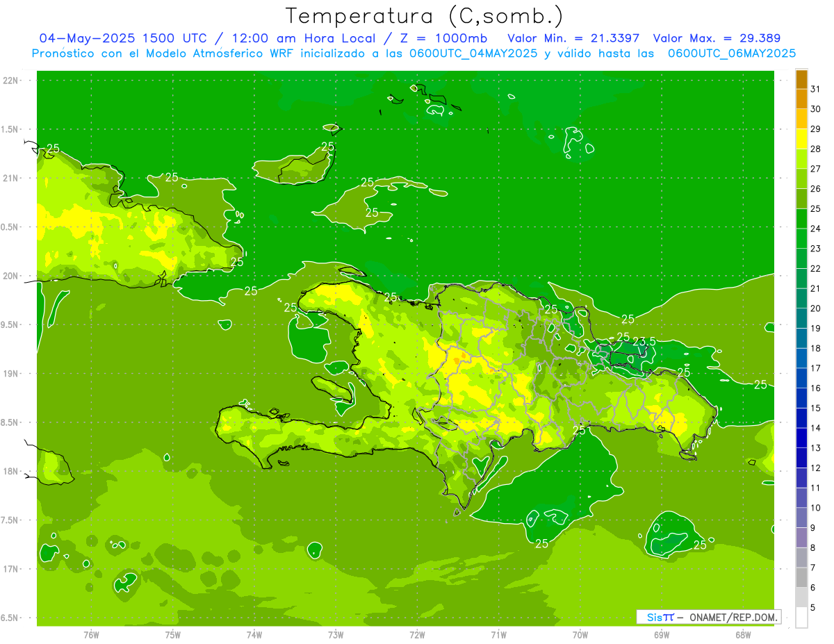Screen dimensions: 834x644
Task: Click the gray swatch between 6 and 7
Action: tap(801, 577)
